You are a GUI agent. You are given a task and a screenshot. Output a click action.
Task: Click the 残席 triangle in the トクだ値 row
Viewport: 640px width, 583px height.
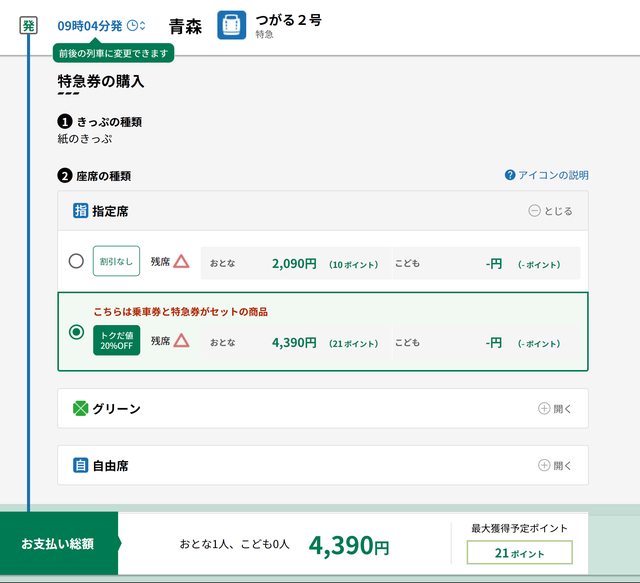pos(181,341)
